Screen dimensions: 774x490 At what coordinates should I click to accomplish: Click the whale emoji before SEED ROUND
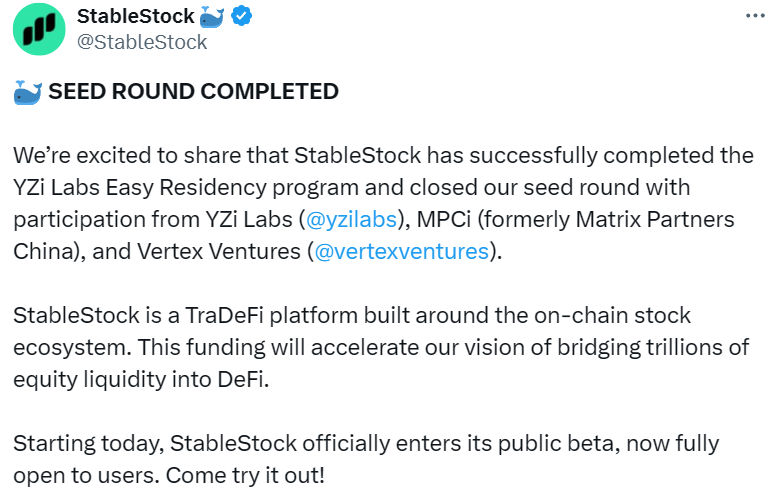click(x=28, y=92)
